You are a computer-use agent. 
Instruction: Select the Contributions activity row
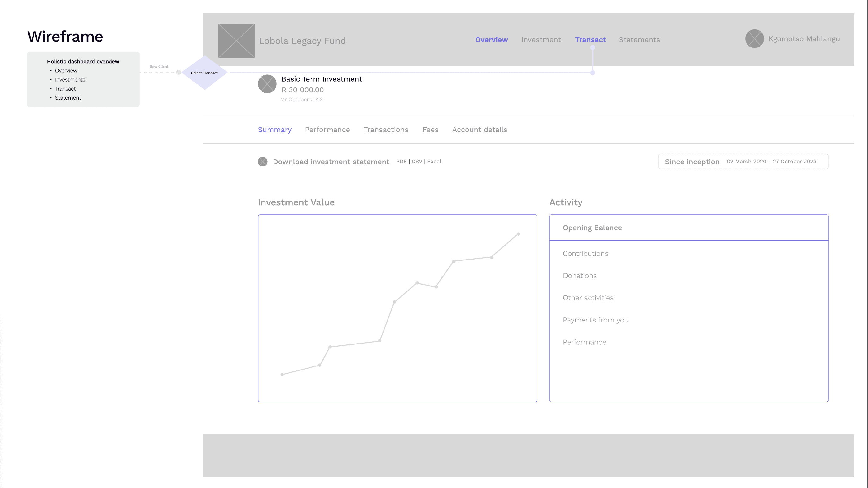pyautogui.click(x=585, y=254)
